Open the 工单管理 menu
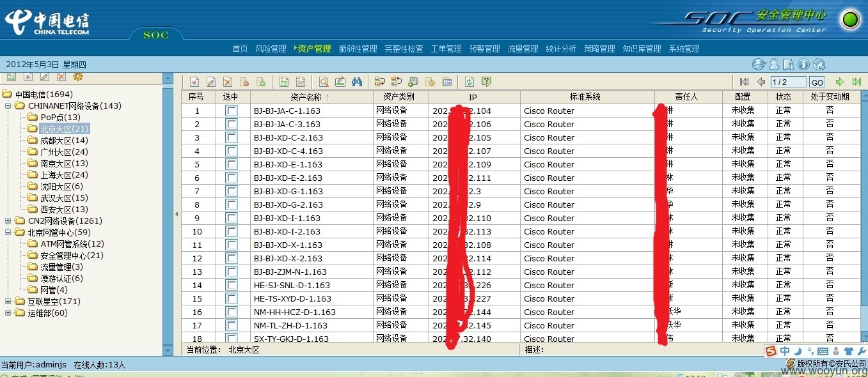 pyautogui.click(x=446, y=49)
